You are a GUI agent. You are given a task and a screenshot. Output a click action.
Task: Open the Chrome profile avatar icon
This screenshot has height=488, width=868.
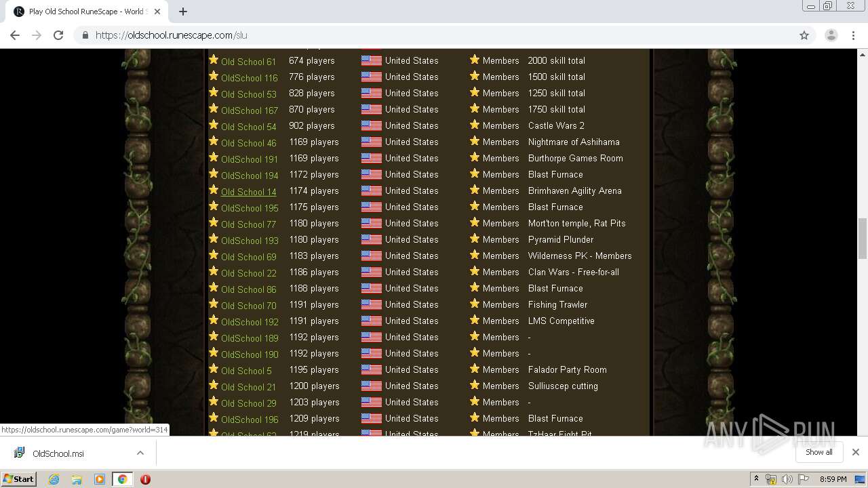click(x=831, y=35)
